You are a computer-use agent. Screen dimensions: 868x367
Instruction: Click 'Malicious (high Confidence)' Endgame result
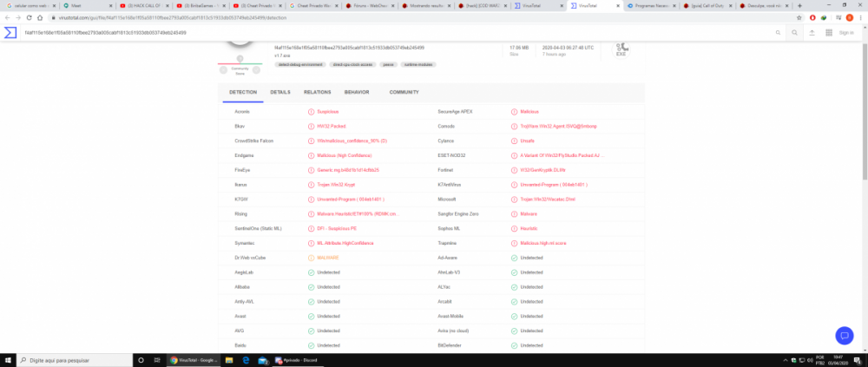pyautogui.click(x=345, y=155)
